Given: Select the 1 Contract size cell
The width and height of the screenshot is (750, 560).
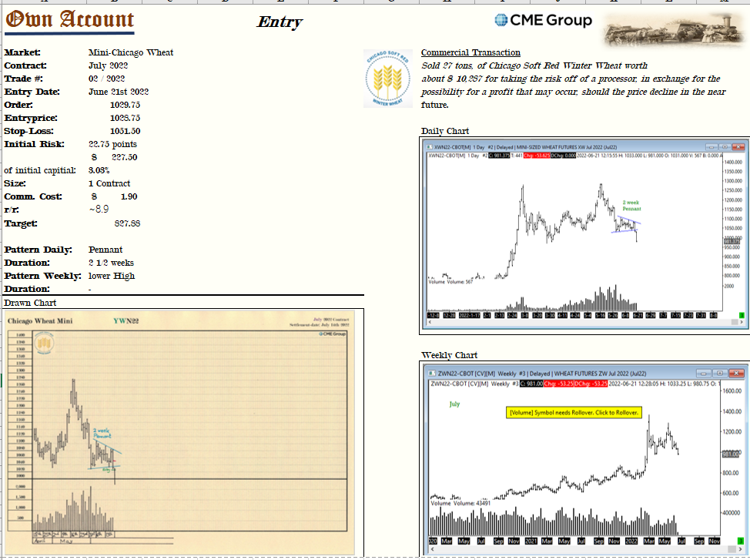Looking at the screenshot, I should [x=109, y=183].
